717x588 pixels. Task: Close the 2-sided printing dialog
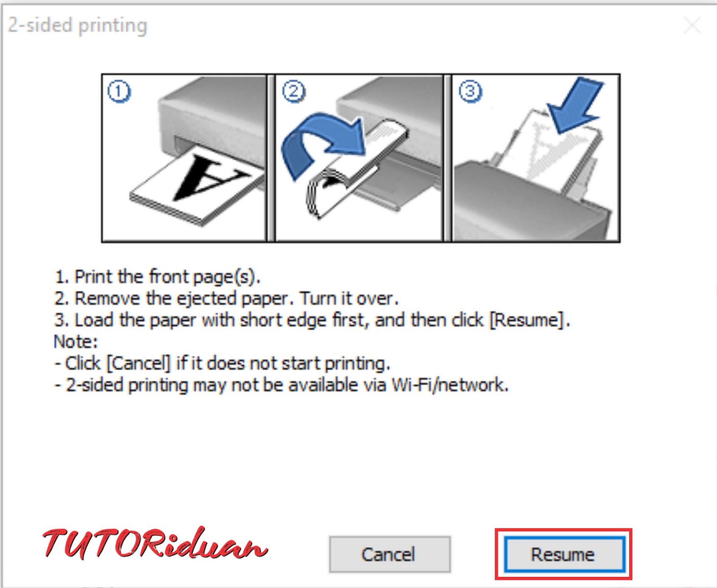pos(692,25)
